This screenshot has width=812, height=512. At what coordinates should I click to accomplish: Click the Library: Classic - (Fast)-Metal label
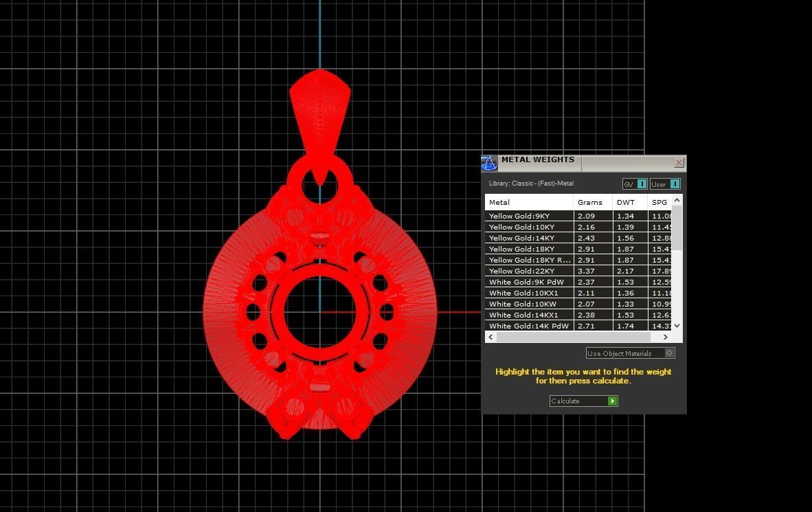(531, 183)
